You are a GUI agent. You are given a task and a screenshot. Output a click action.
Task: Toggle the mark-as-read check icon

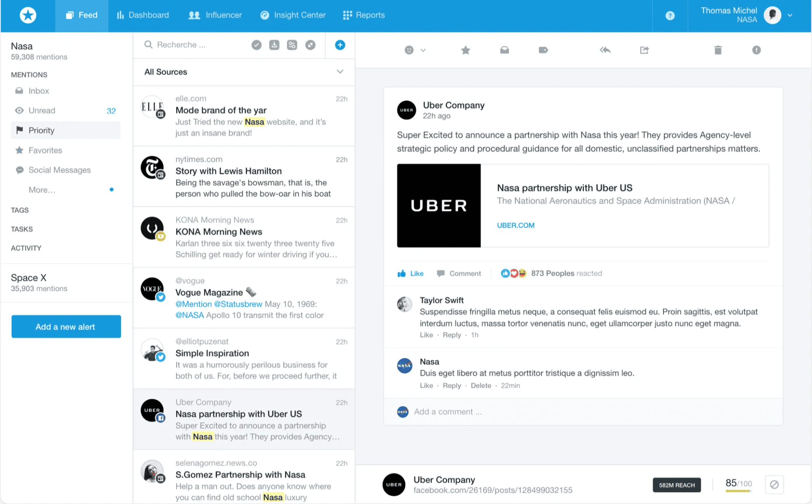coord(256,45)
